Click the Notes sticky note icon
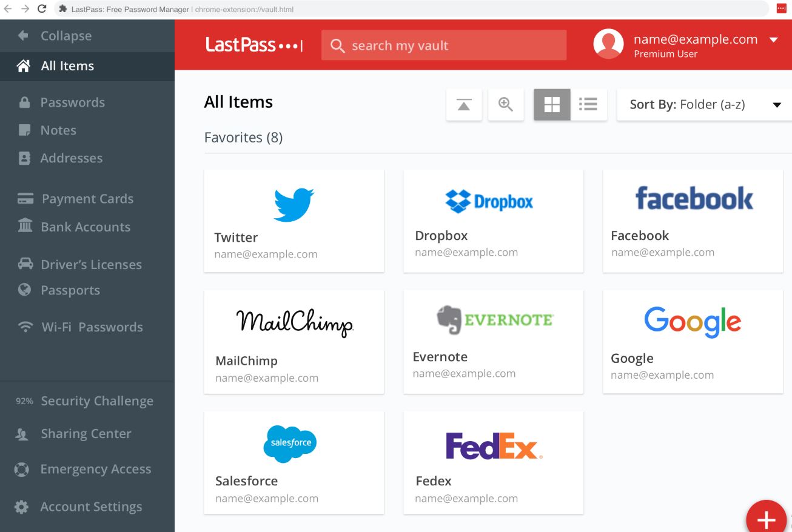792x532 pixels. (x=25, y=130)
